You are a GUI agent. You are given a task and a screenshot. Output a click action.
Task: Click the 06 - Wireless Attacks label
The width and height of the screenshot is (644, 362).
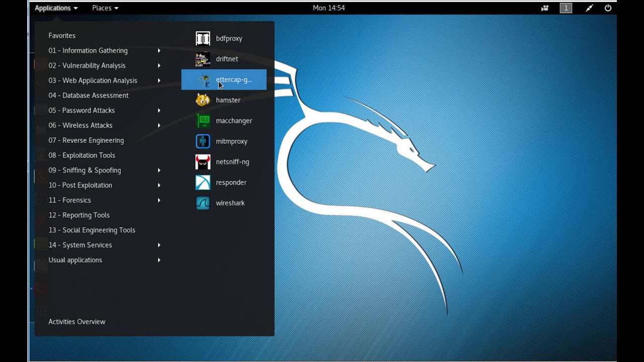(x=80, y=125)
